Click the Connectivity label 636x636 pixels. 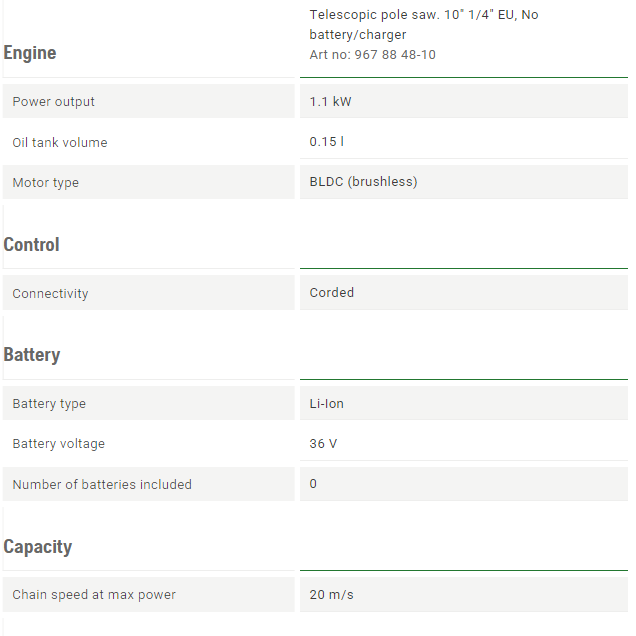pyautogui.click(x=50, y=293)
